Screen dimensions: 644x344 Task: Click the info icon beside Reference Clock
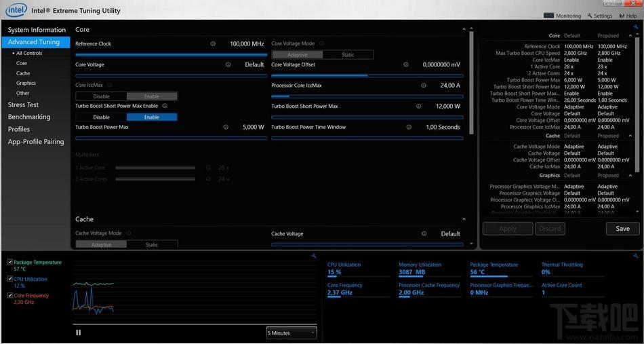[213, 44]
